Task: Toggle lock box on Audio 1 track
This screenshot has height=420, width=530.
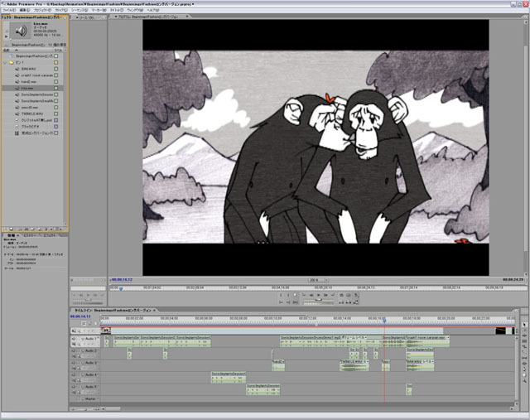Action: pyautogui.click(x=79, y=339)
